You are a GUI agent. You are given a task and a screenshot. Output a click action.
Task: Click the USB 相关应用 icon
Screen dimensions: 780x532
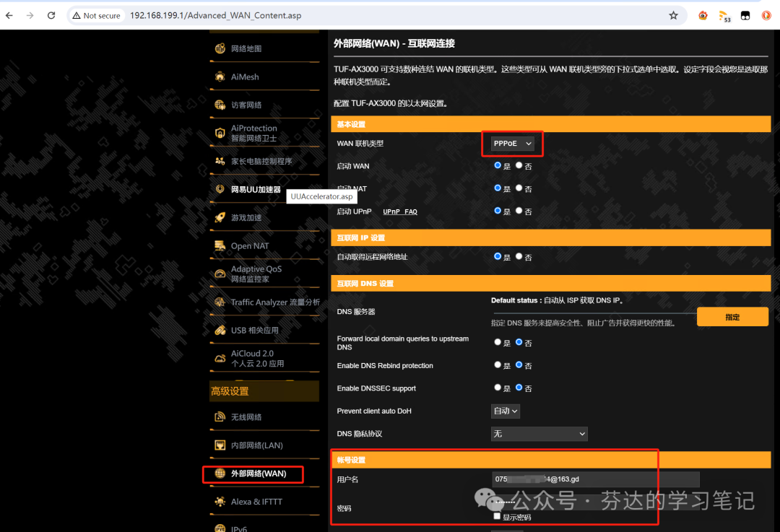tap(220, 330)
